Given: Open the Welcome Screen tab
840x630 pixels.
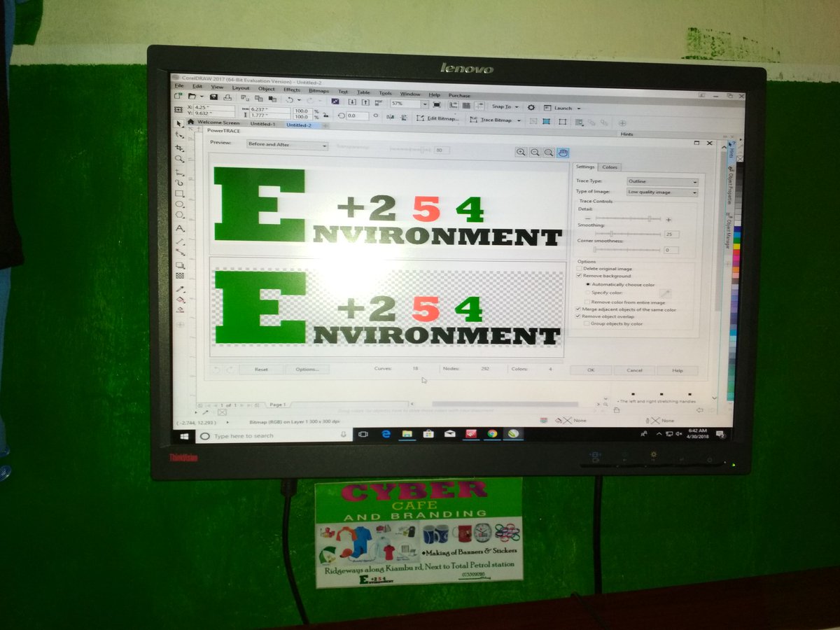Looking at the screenshot, I should (x=218, y=122).
